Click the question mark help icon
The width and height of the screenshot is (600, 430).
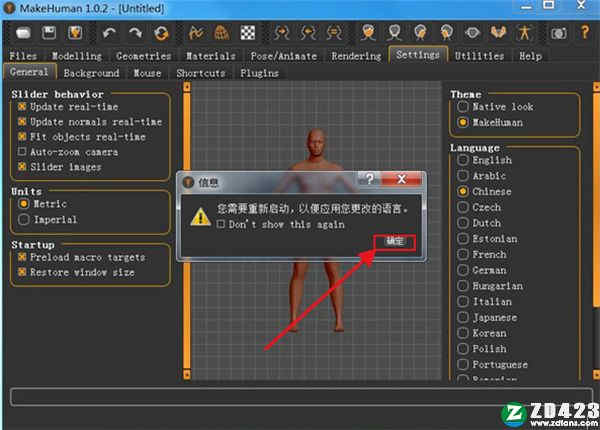coord(584,31)
